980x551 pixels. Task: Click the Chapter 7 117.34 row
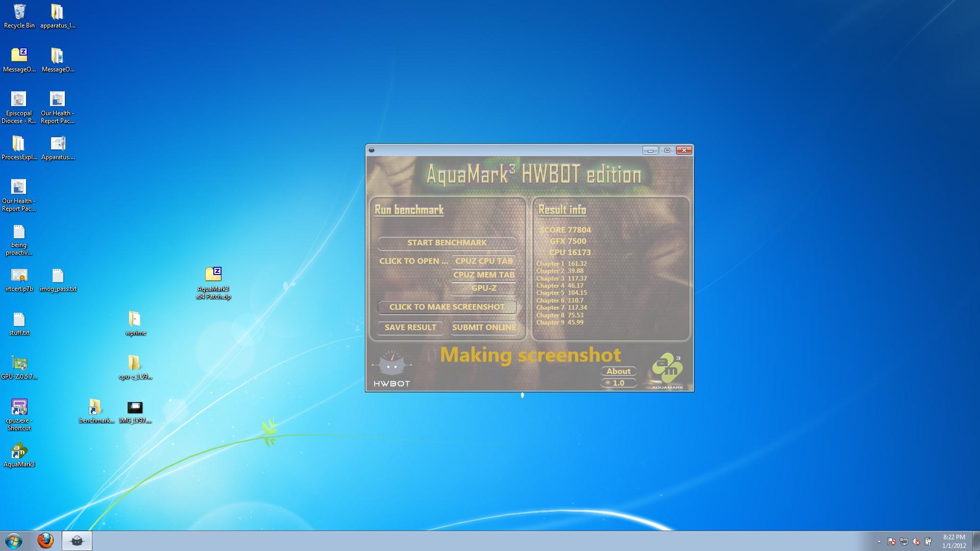[x=561, y=308]
